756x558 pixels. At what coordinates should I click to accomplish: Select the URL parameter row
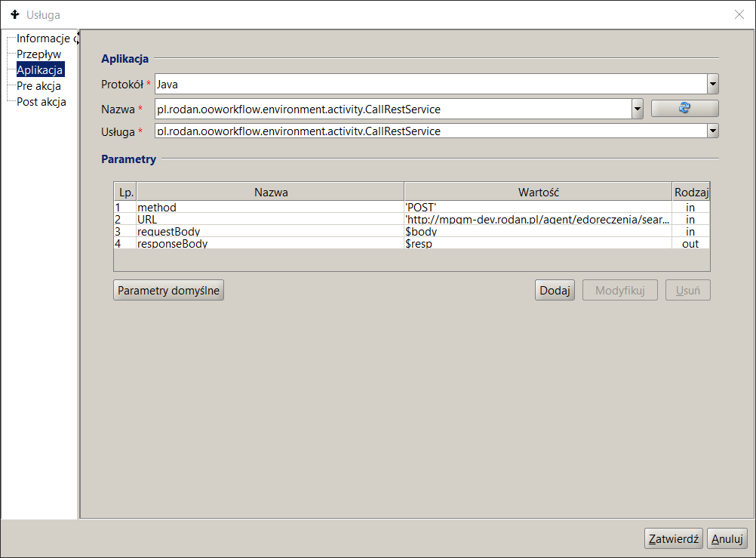269,219
